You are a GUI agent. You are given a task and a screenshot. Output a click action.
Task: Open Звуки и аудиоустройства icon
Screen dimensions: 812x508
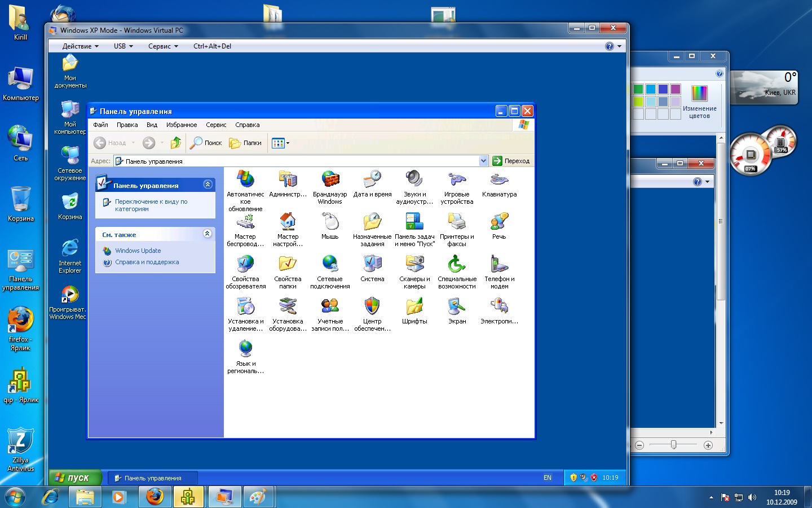pos(414,187)
